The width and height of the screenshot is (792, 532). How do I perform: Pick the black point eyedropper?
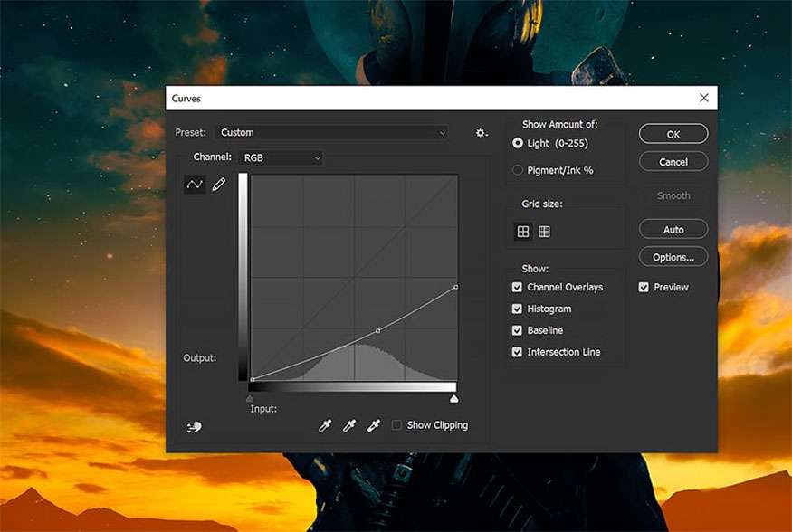pyautogui.click(x=325, y=425)
